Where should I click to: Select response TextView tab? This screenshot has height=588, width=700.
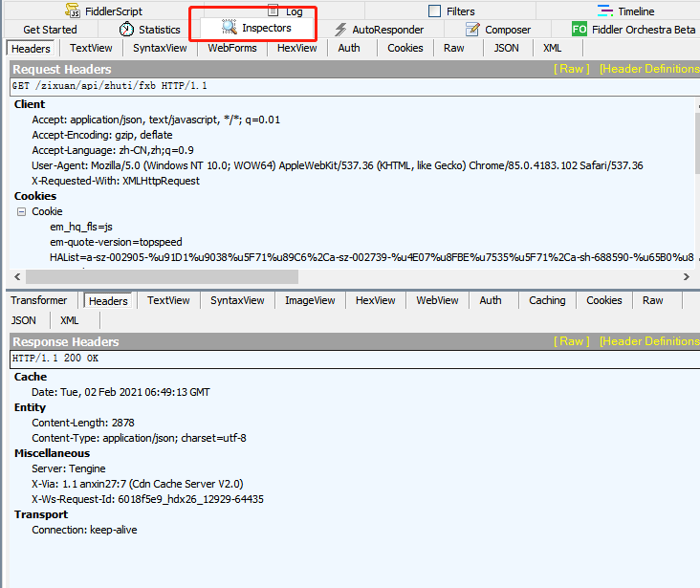[168, 300]
